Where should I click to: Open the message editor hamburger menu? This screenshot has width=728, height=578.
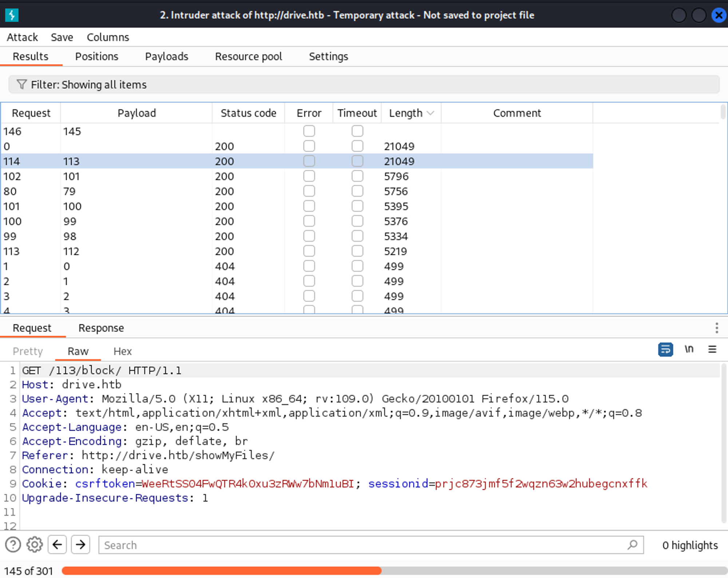coord(712,350)
